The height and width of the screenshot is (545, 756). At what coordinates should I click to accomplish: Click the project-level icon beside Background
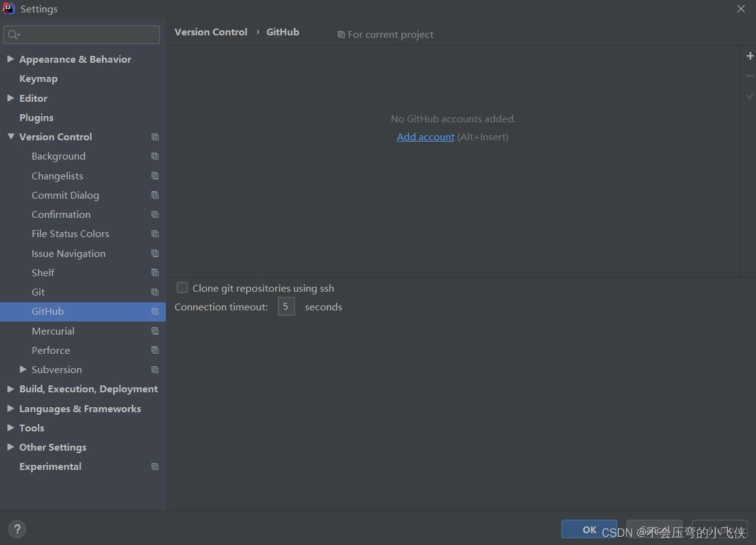(x=155, y=156)
